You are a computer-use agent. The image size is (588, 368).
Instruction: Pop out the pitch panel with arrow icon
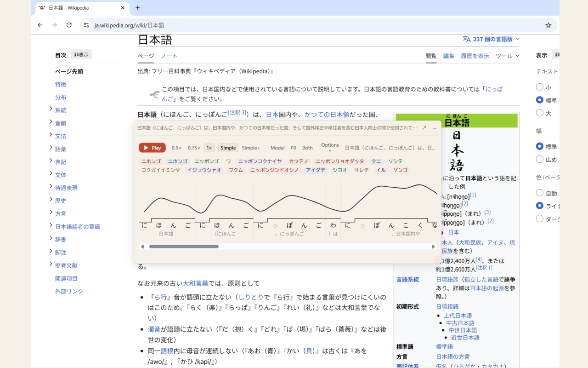[424, 128]
